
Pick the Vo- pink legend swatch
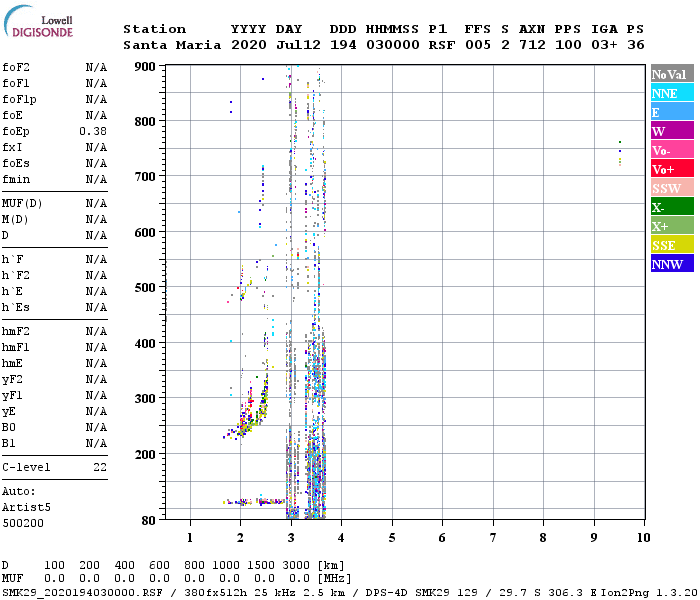pyautogui.click(x=672, y=150)
